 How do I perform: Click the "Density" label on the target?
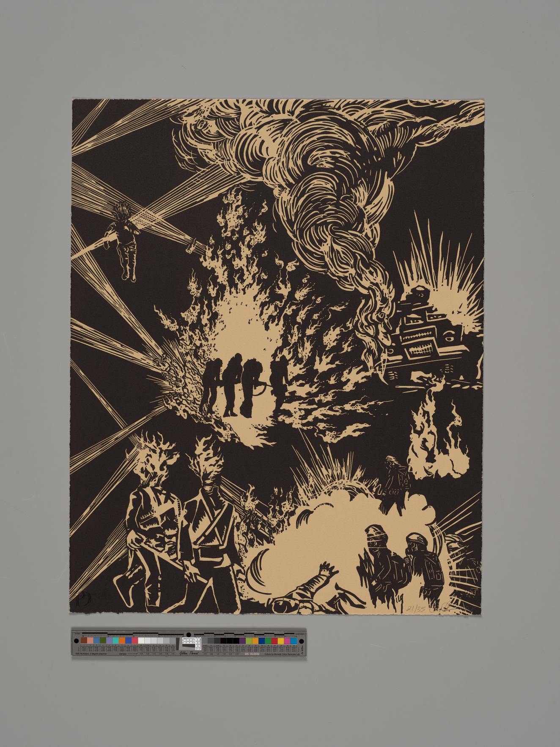tap(123, 654)
